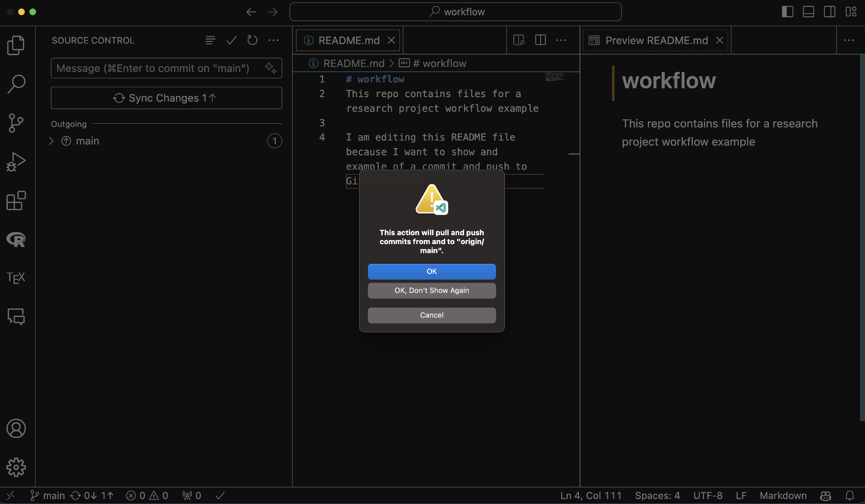Toggle the bottom panel

pyautogui.click(x=809, y=12)
